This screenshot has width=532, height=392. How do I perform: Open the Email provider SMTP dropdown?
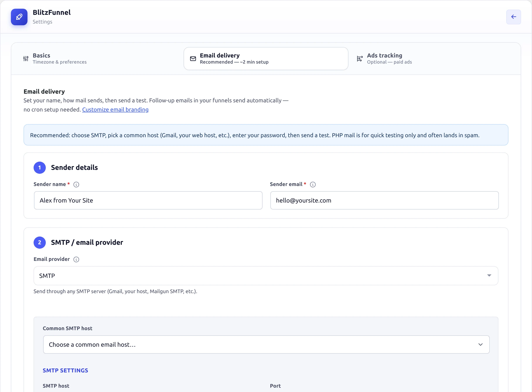(x=266, y=275)
